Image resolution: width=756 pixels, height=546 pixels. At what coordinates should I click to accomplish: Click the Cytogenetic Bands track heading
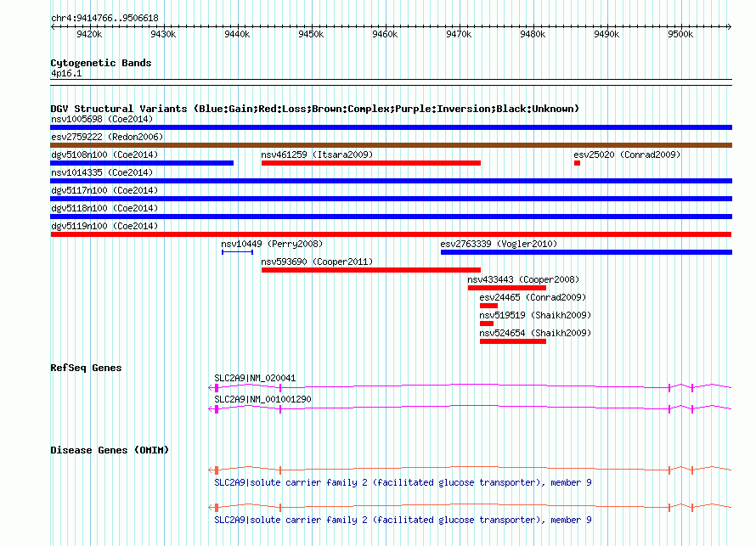click(101, 63)
